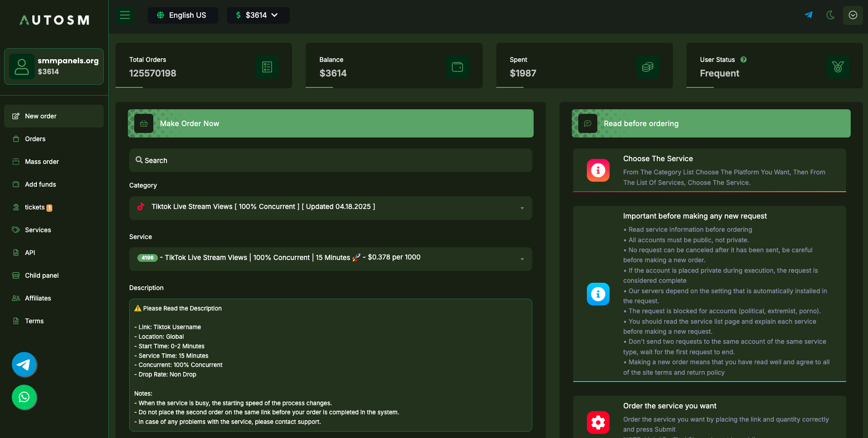Click the Search services input field
Image resolution: width=868 pixels, height=438 pixels.
coord(330,160)
